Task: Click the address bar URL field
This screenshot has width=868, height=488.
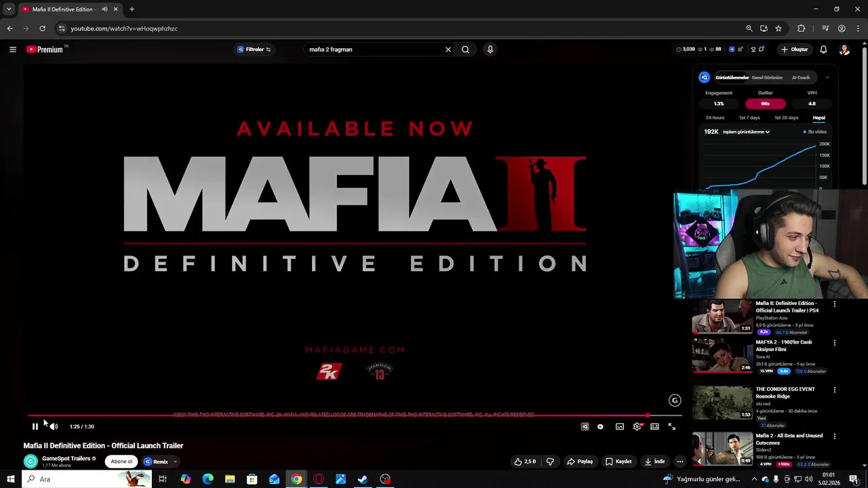Action: coord(400,28)
